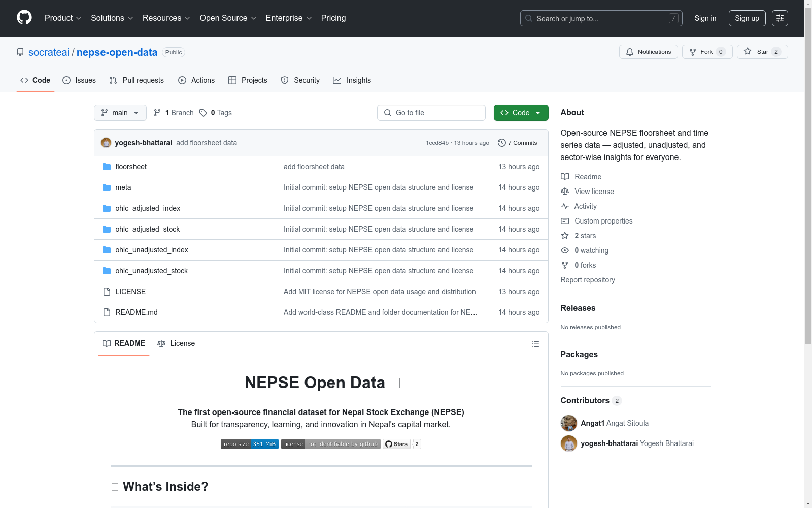Switch to the Issues tab
The height and width of the screenshot is (508, 812).
[x=79, y=80]
